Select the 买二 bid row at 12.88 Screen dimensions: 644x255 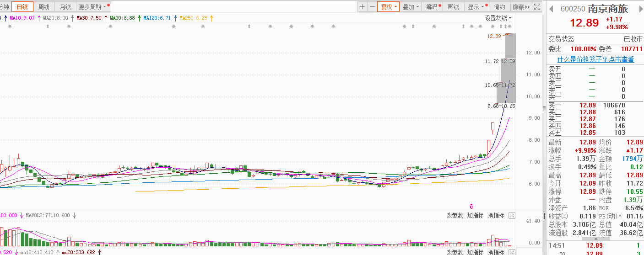click(595, 112)
